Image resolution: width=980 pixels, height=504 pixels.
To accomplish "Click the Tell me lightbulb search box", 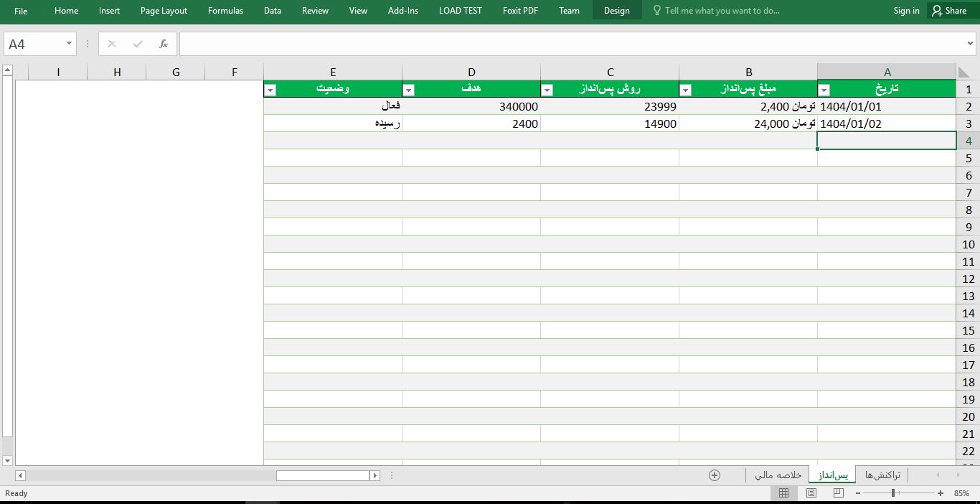I will (x=717, y=11).
